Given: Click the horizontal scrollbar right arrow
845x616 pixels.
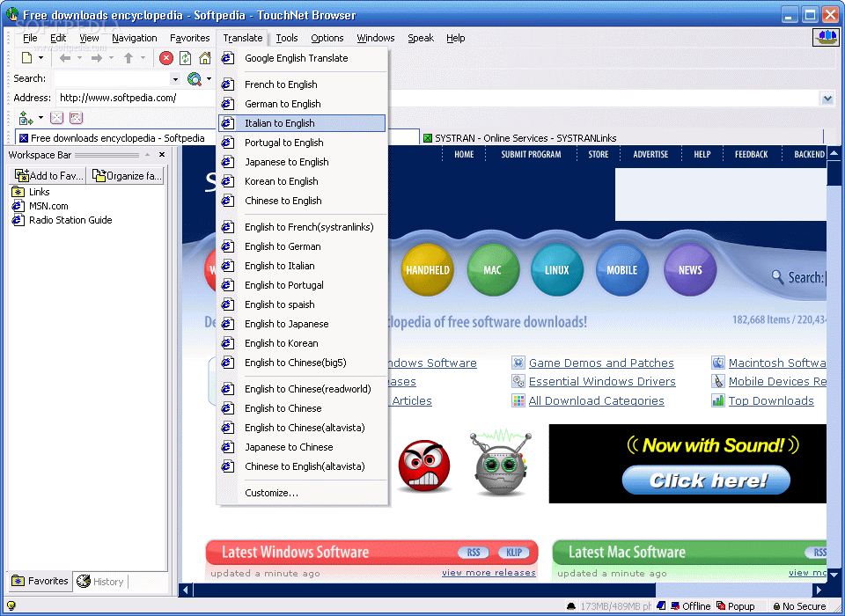Looking at the screenshot, I should click(x=819, y=590).
